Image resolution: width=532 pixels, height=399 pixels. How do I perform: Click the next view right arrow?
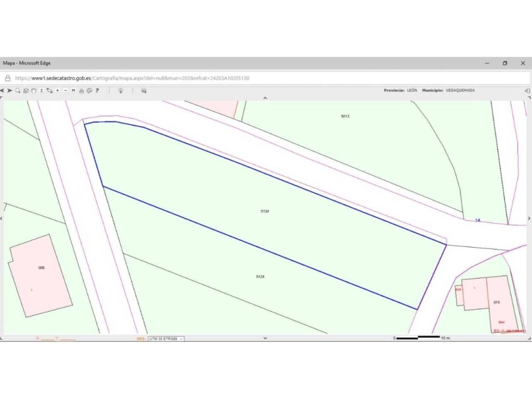(x=10, y=90)
